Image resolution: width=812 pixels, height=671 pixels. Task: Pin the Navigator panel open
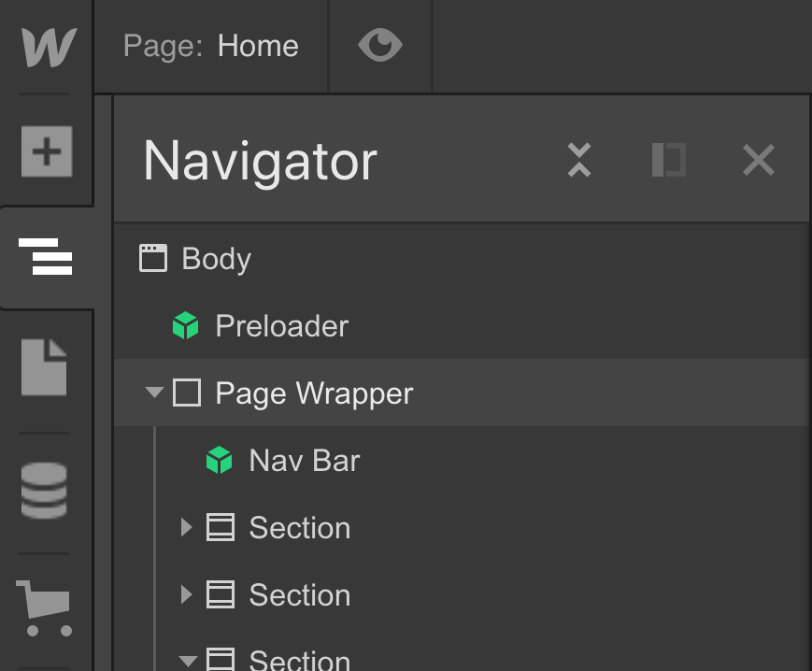(x=668, y=160)
